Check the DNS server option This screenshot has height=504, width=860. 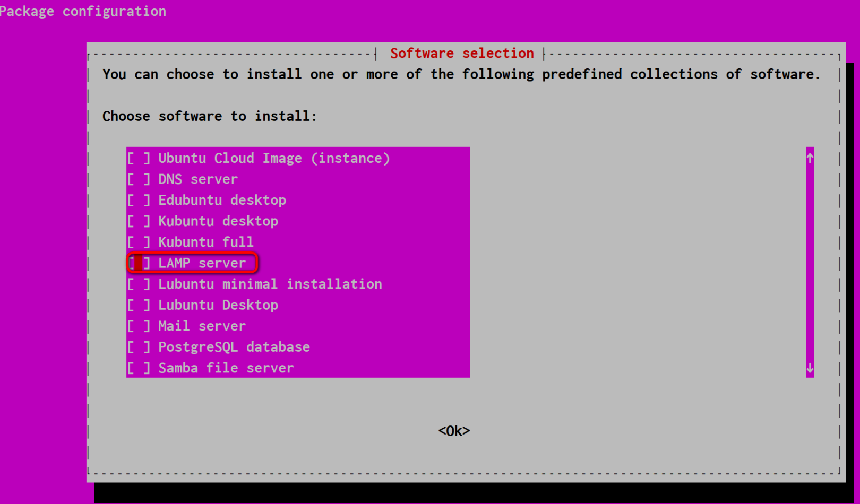coord(138,179)
